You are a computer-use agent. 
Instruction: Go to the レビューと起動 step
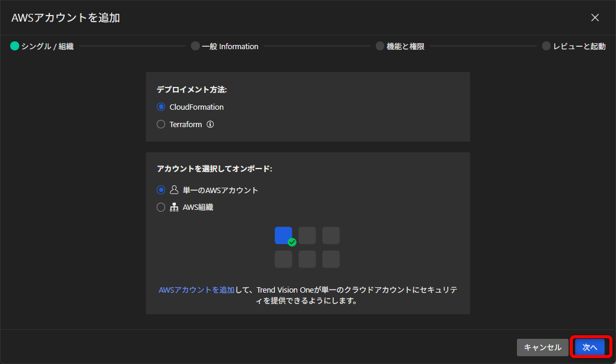pos(574,46)
